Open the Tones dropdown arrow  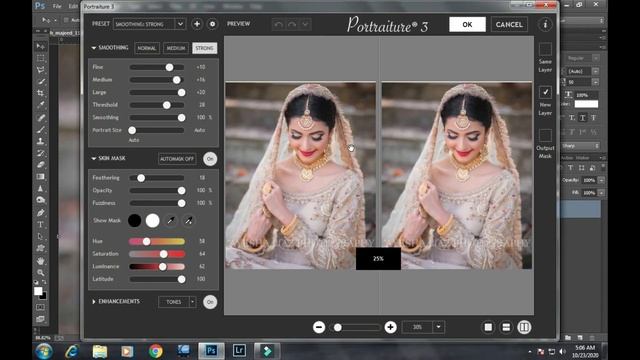coord(192,302)
